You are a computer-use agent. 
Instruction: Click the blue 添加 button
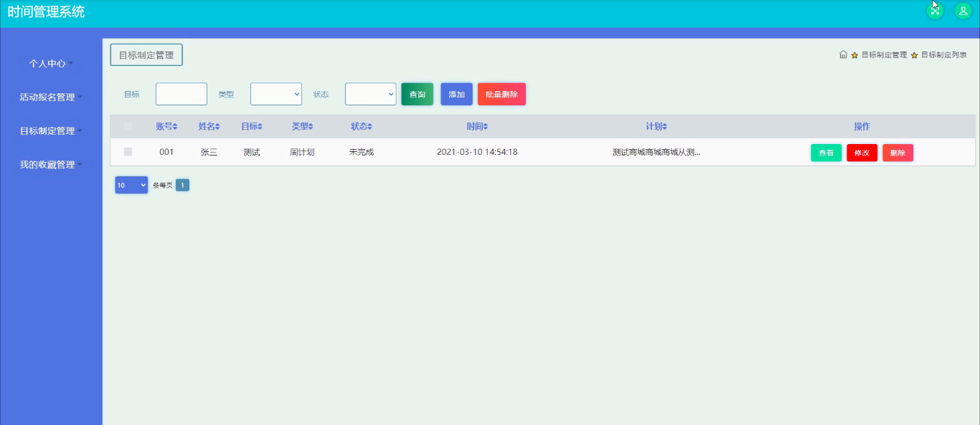[456, 94]
